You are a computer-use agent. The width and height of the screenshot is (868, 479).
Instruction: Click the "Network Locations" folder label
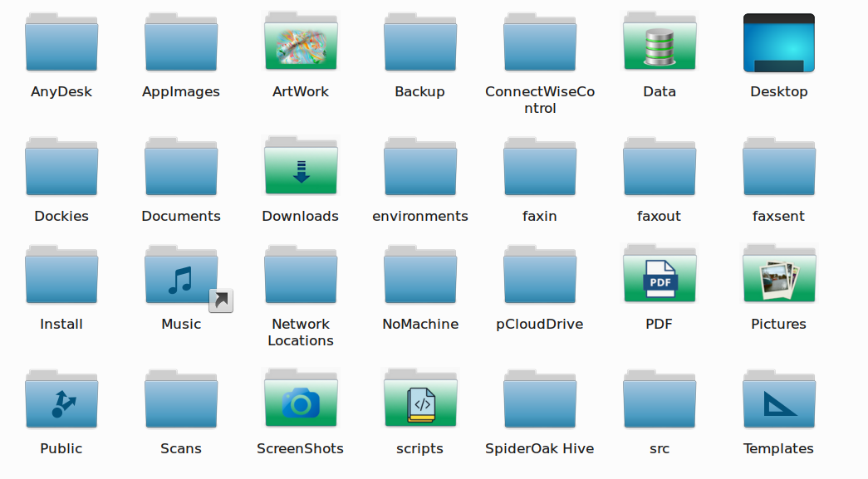pos(301,332)
